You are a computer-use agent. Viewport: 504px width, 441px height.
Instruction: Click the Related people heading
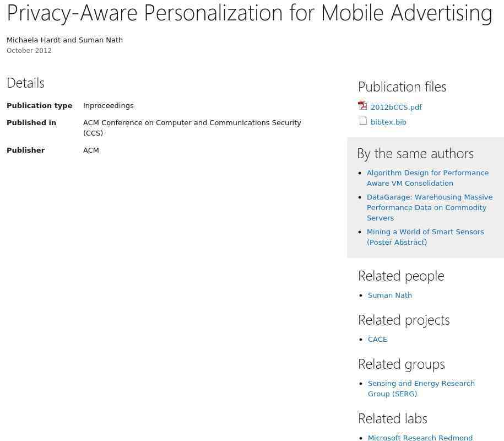tap(401, 276)
